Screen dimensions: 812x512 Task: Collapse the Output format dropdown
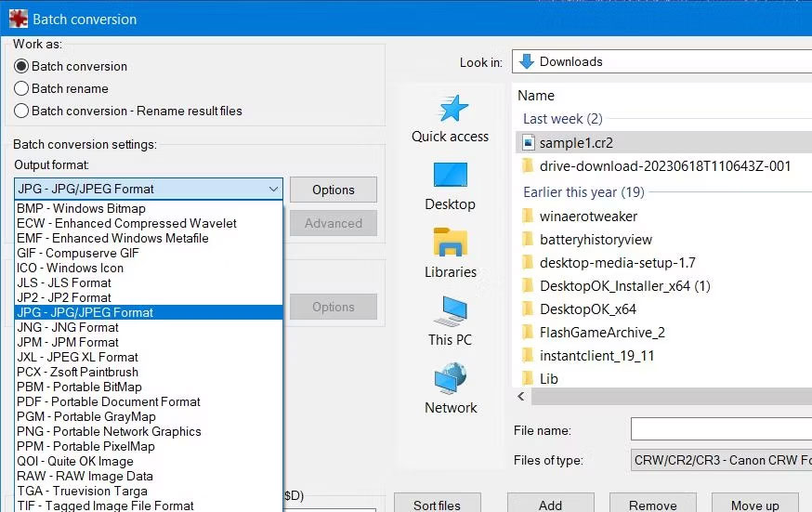coord(273,189)
